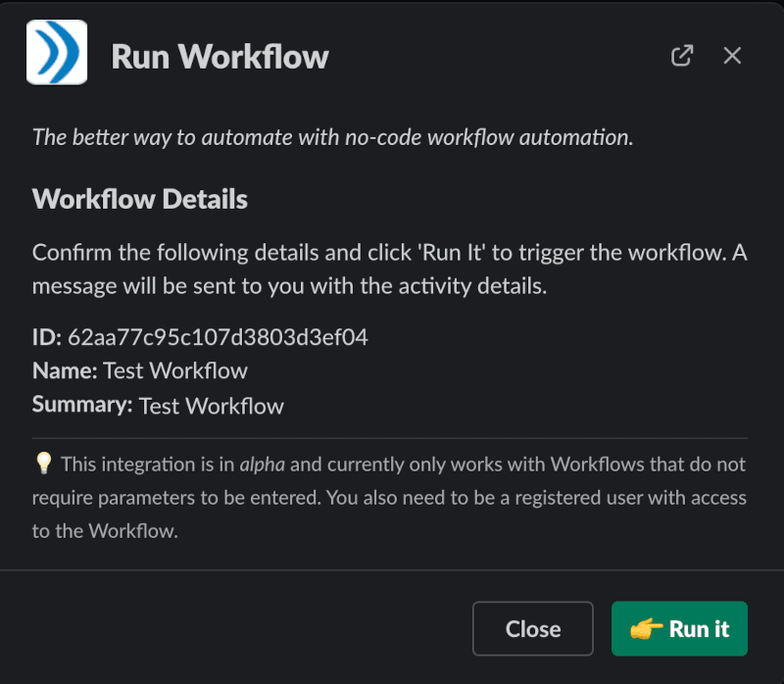Dismiss the dialog with the X icon
Image resolution: width=784 pixels, height=684 pixels.
pos(732,56)
